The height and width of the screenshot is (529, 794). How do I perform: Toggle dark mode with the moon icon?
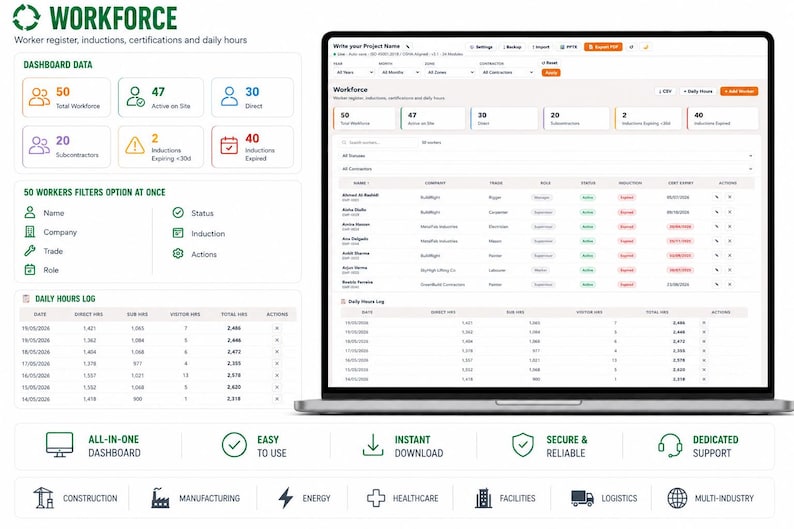point(646,47)
